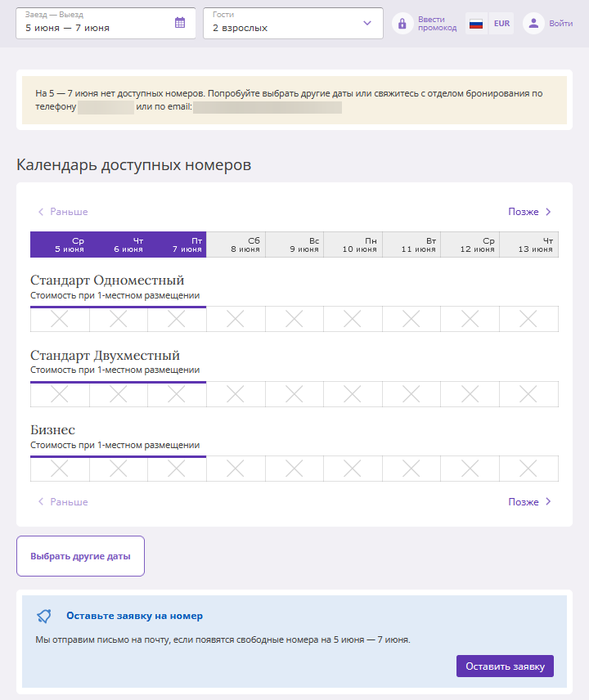589x700 pixels.
Task: Click the Календарь доступных номеров heading
Action: (134, 165)
